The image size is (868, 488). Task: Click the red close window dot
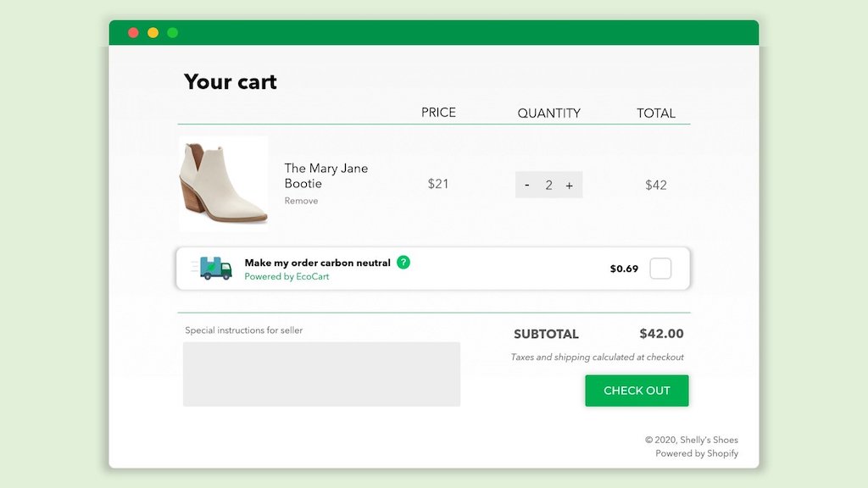(x=133, y=33)
